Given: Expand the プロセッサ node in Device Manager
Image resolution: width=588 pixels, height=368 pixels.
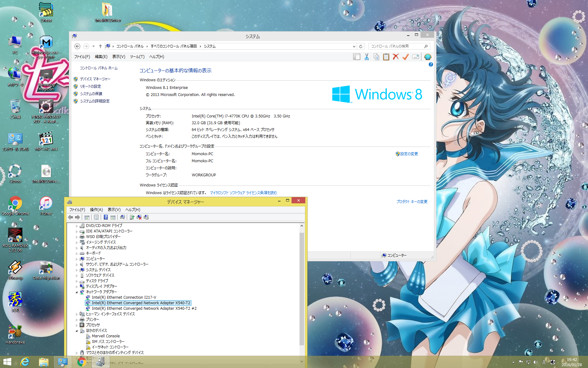Looking at the screenshot, I should coord(77,325).
